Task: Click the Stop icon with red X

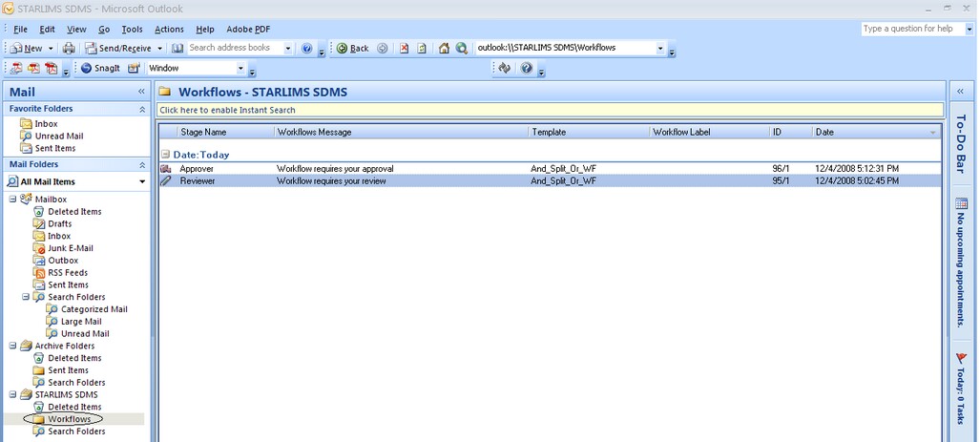Action: click(x=405, y=48)
